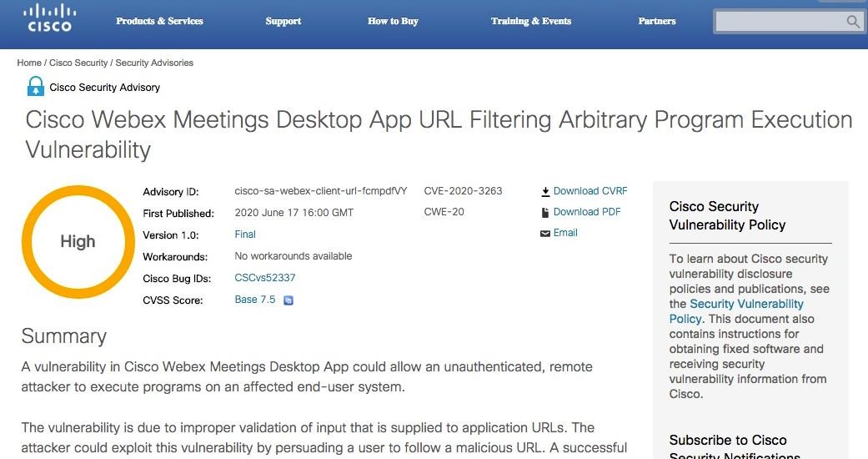
Task: Click 'Cisco Security Vulnerability Policy' sidebar heading
Action: point(727,215)
